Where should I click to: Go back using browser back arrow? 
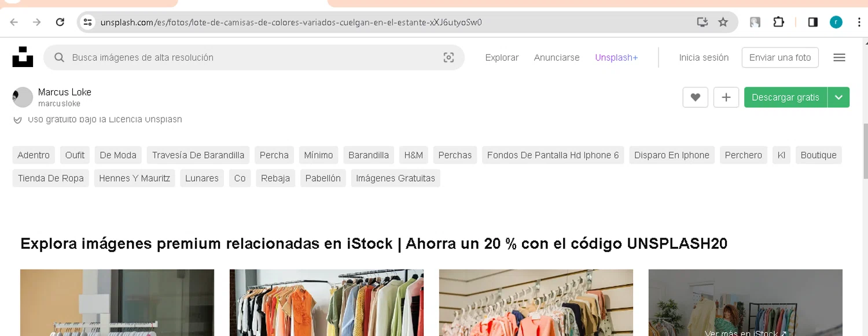click(14, 22)
